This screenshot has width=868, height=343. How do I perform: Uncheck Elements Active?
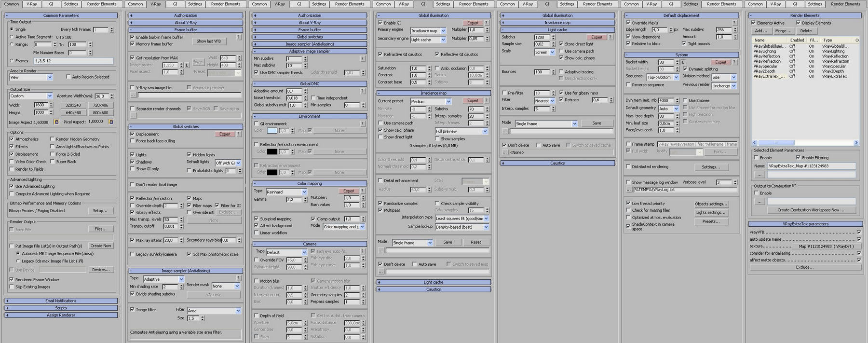[x=753, y=23]
